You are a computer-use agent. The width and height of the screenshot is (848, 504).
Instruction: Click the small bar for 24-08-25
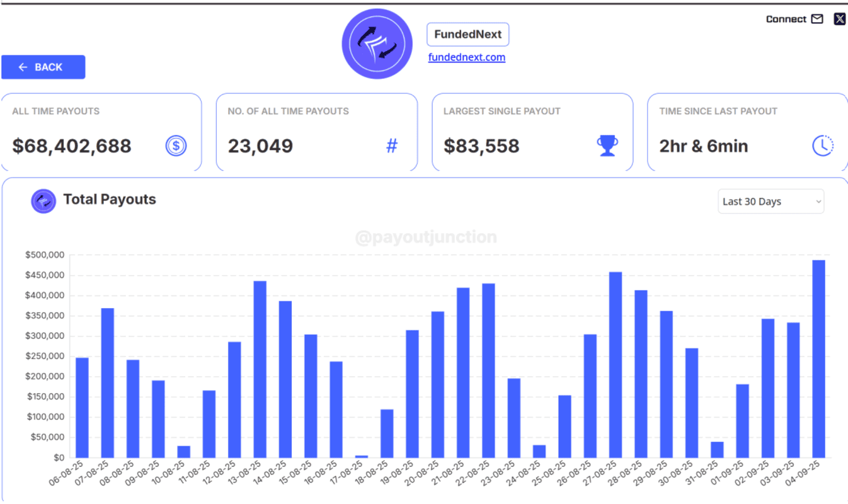(x=539, y=452)
